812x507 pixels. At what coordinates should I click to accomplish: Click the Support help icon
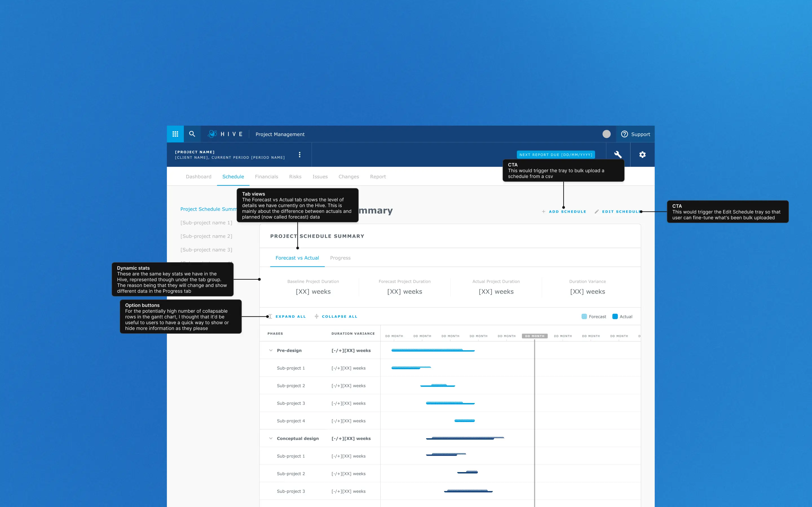tap(624, 134)
